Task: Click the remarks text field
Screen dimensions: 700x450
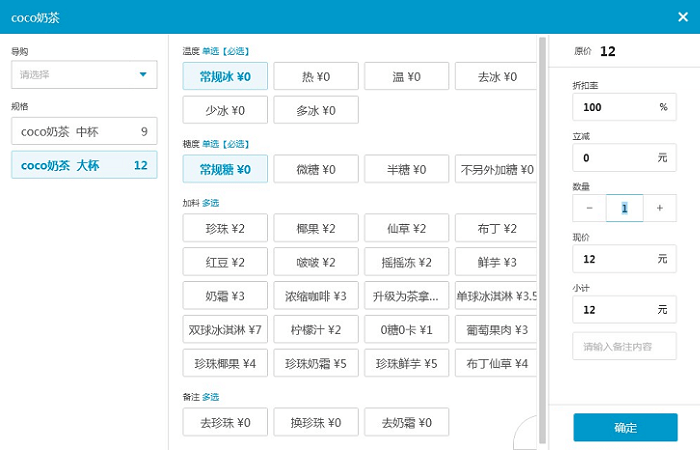Action: pos(624,347)
